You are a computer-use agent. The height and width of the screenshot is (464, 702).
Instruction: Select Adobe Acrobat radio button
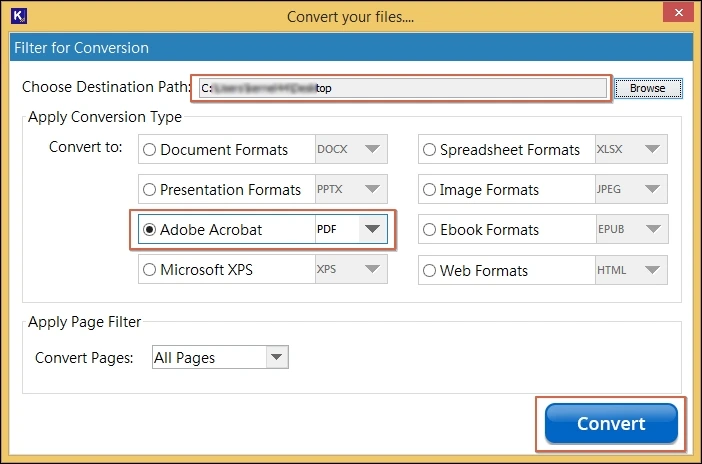tap(150, 229)
